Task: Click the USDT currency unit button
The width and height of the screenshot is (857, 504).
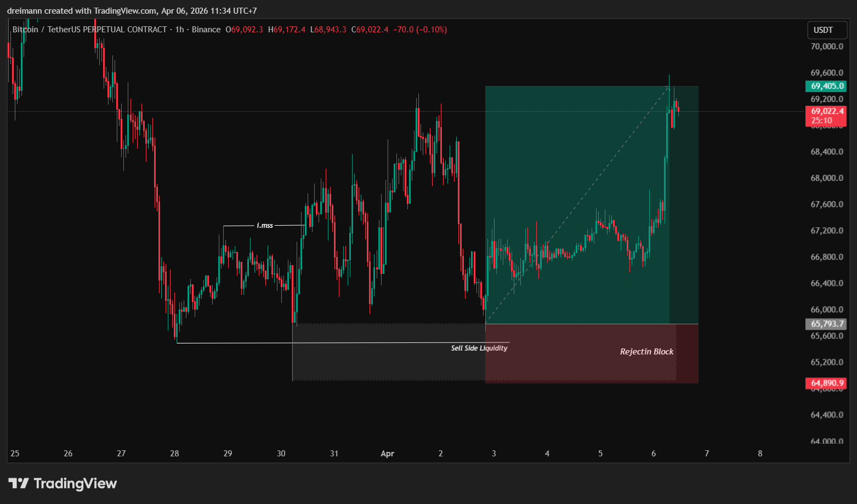Action: point(826,30)
